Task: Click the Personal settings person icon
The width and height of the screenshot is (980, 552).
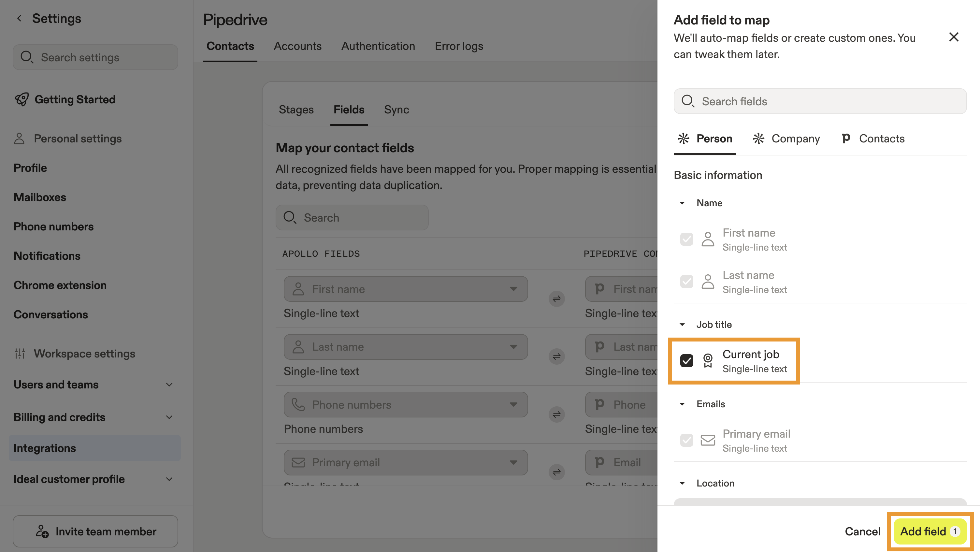Action: [20, 138]
